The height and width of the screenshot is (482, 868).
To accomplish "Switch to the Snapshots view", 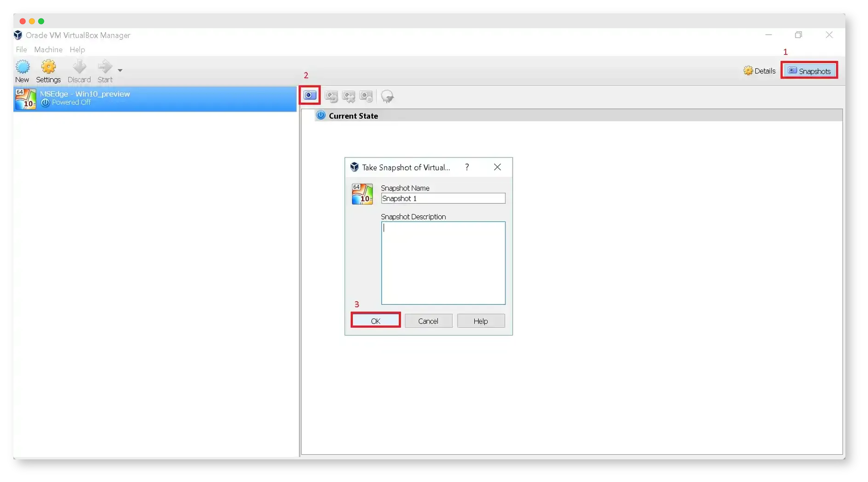I will (809, 71).
